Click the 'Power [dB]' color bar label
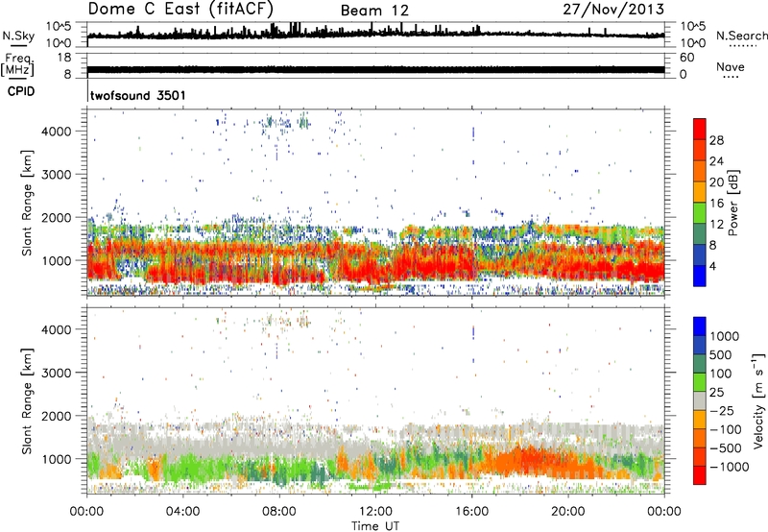This screenshot has height=532, width=768. pyautogui.click(x=732, y=203)
